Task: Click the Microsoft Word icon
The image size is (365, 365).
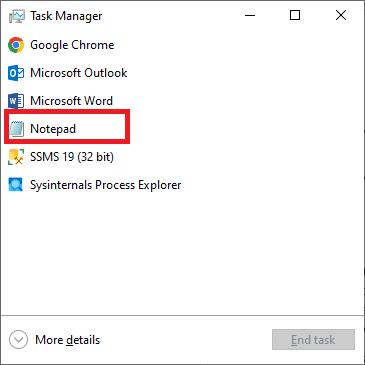Action: pyautogui.click(x=16, y=101)
